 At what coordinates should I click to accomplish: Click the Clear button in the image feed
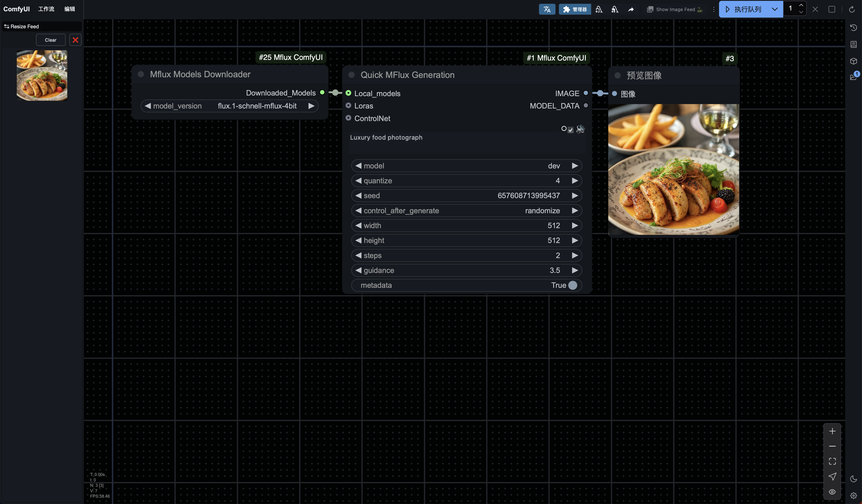tap(51, 40)
